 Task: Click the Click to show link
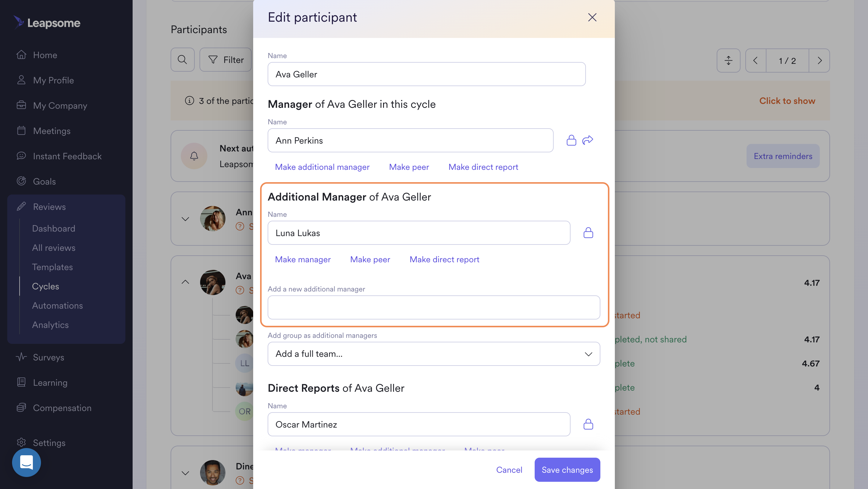(x=787, y=101)
